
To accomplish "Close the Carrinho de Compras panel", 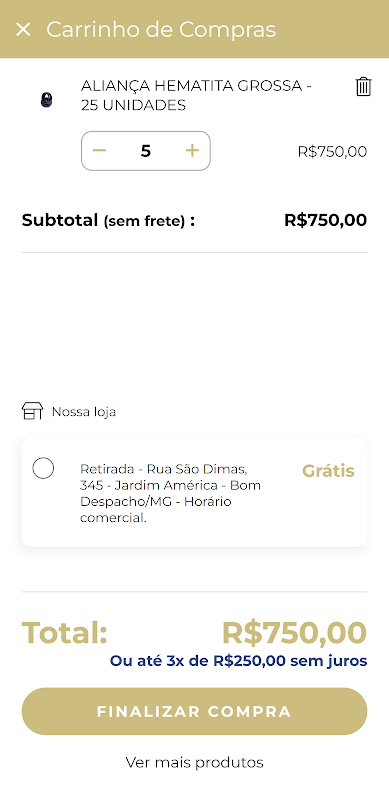I will 23,30.
